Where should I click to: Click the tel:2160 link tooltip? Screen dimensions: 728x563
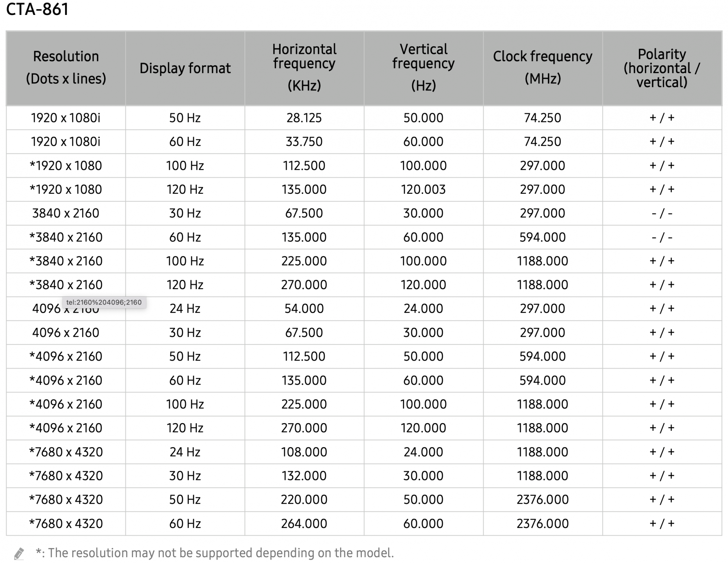[104, 302]
